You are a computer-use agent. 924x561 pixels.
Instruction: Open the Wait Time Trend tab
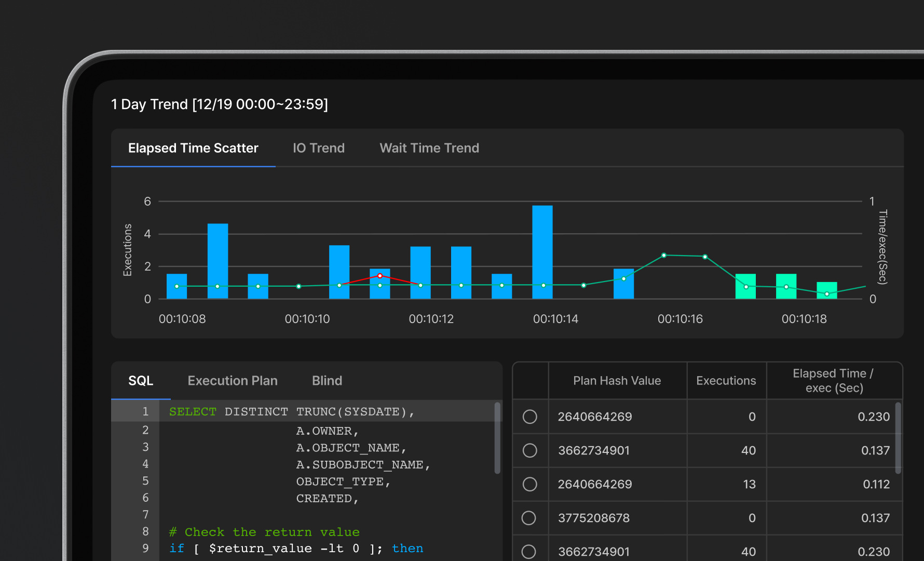(429, 148)
